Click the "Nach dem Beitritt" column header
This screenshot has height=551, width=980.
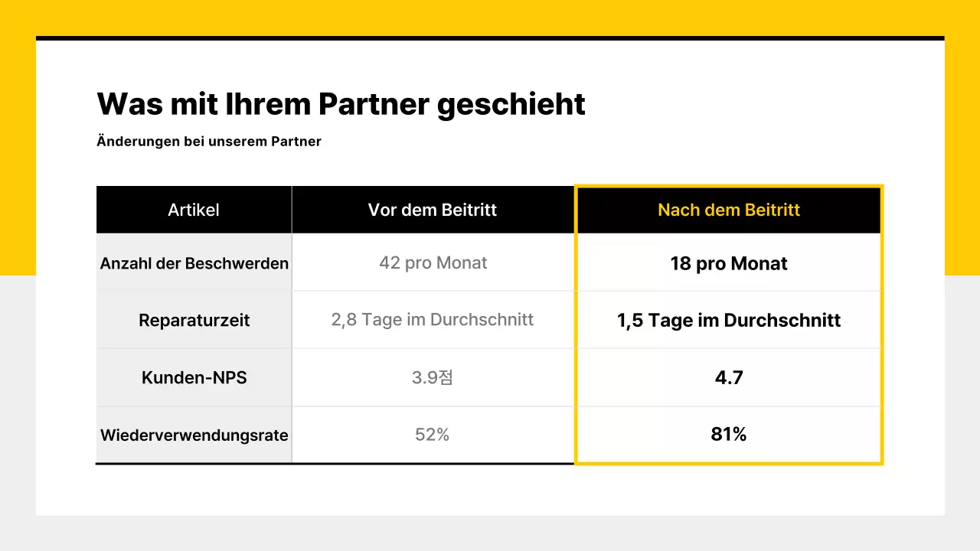click(x=729, y=210)
